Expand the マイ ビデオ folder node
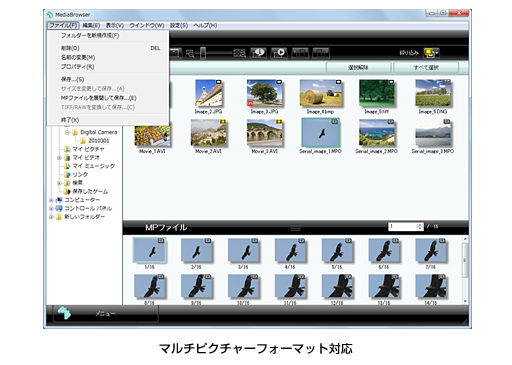Image resolution: width=512 pixels, height=365 pixels. [59, 158]
